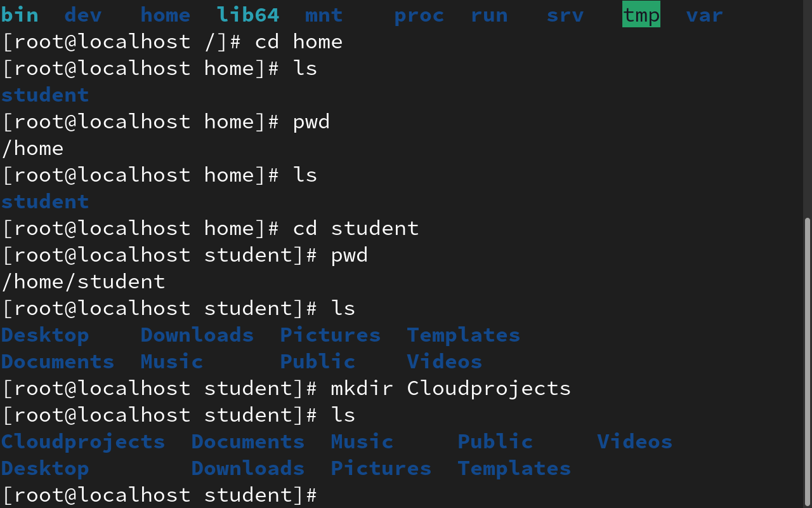
Task: Click the lib64 directory name
Action: [x=247, y=15]
